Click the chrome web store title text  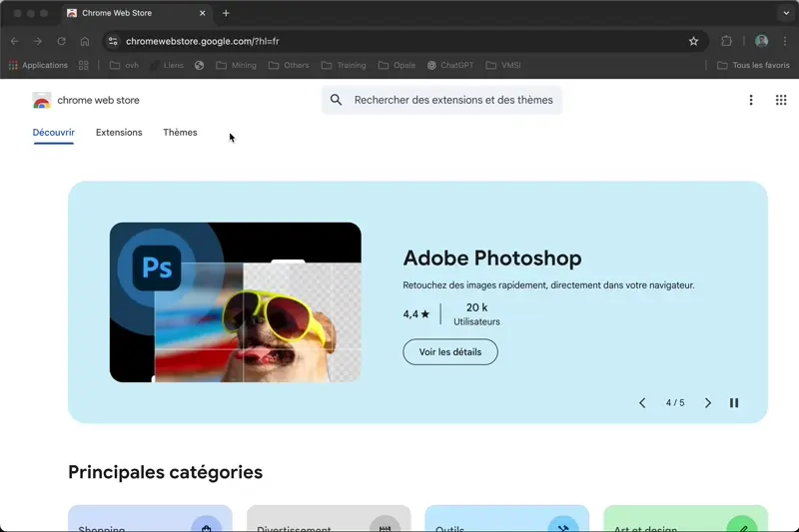(98, 100)
